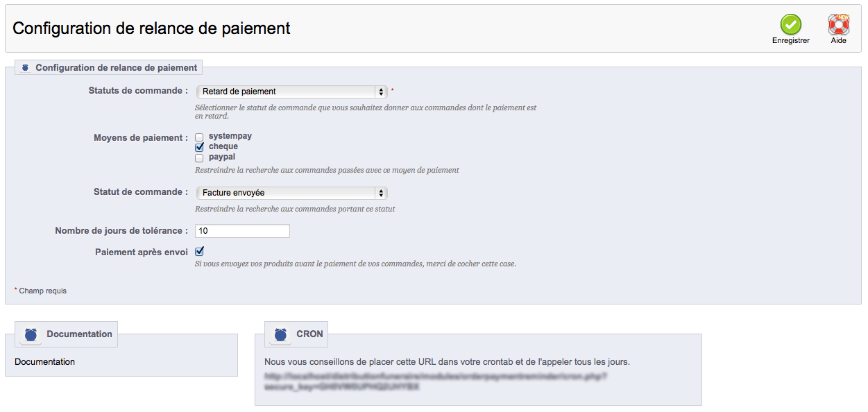Toggle the Paiement après envoi checkbox

tap(199, 252)
